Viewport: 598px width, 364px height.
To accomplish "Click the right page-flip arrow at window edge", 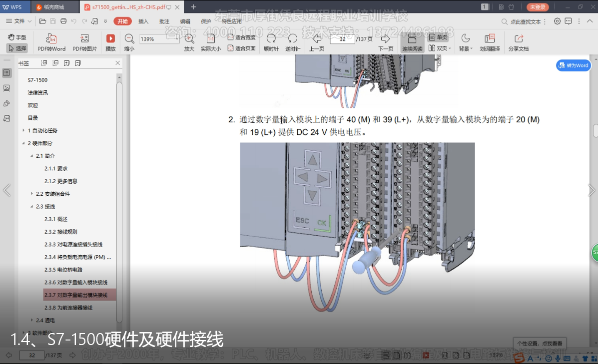I will (x=591, y=190).
